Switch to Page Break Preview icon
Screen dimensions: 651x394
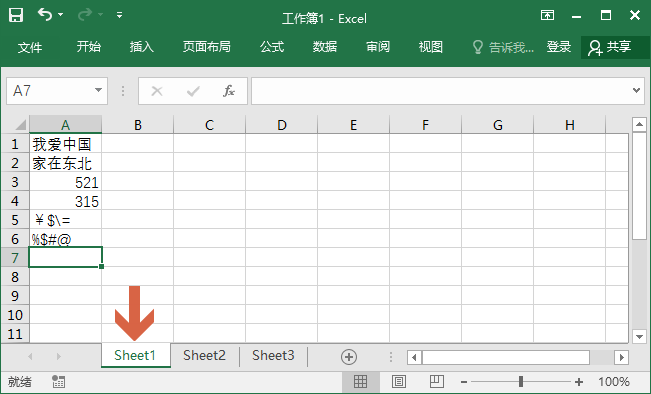436,382
